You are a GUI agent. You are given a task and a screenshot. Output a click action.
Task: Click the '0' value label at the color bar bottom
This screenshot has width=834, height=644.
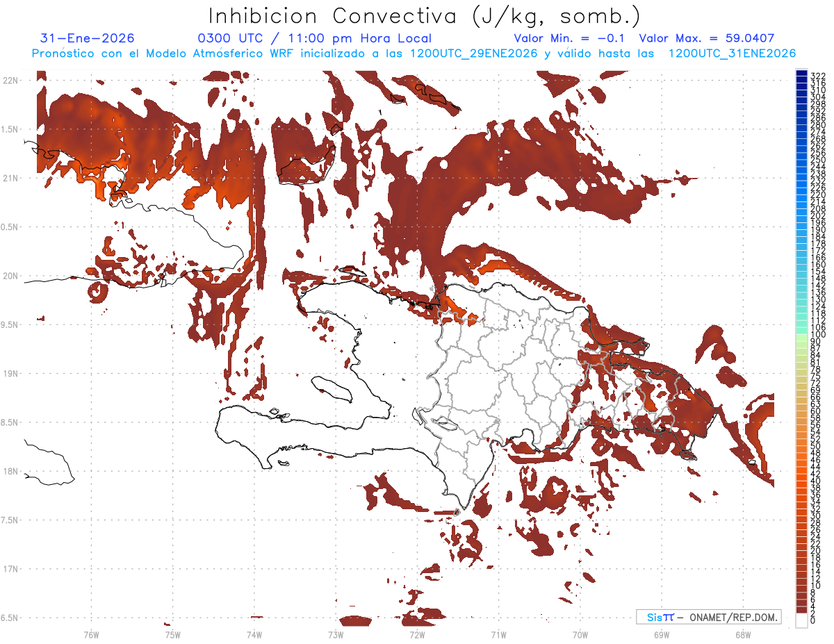812,621
